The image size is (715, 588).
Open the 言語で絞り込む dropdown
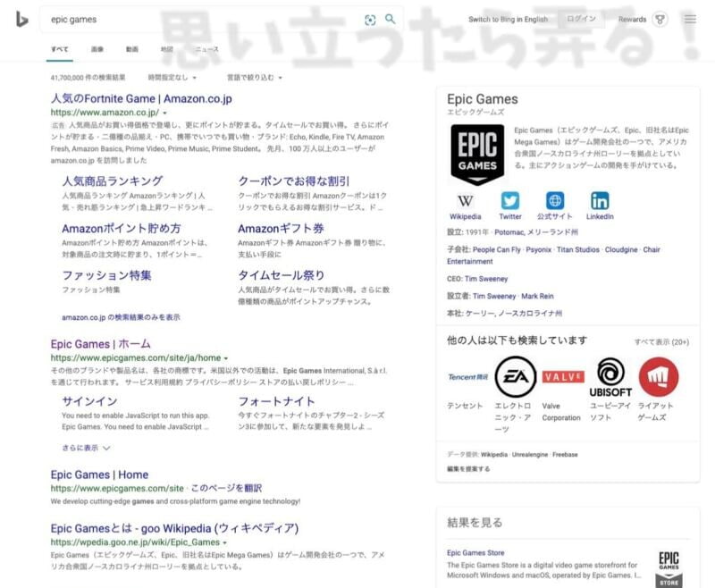tap(255, 78)
